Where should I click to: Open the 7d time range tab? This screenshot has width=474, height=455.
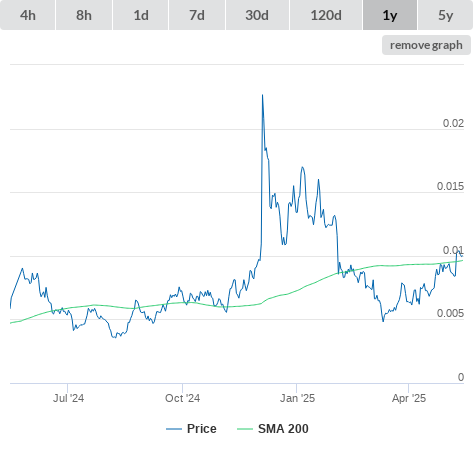pyautogui.click(x=197, y=15)
